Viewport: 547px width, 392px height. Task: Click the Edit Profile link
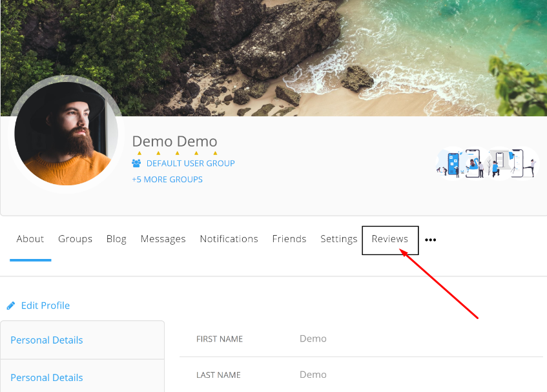45,305
